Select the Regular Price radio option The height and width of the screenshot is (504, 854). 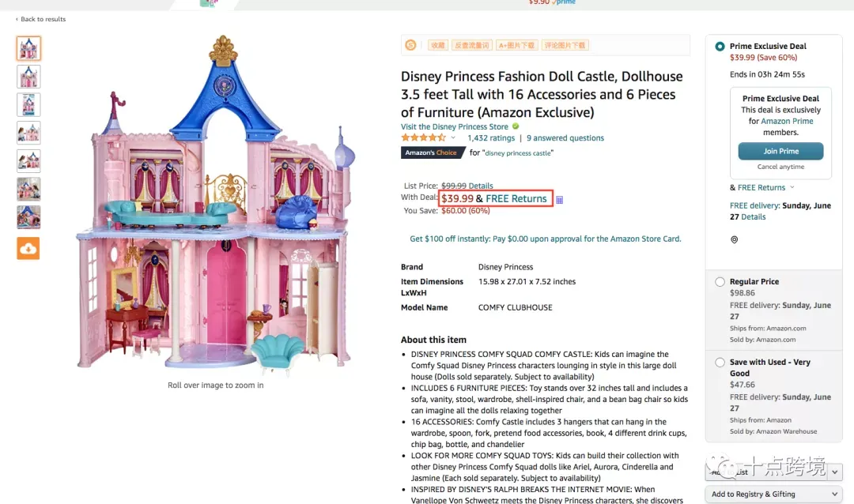pos(720,282)
